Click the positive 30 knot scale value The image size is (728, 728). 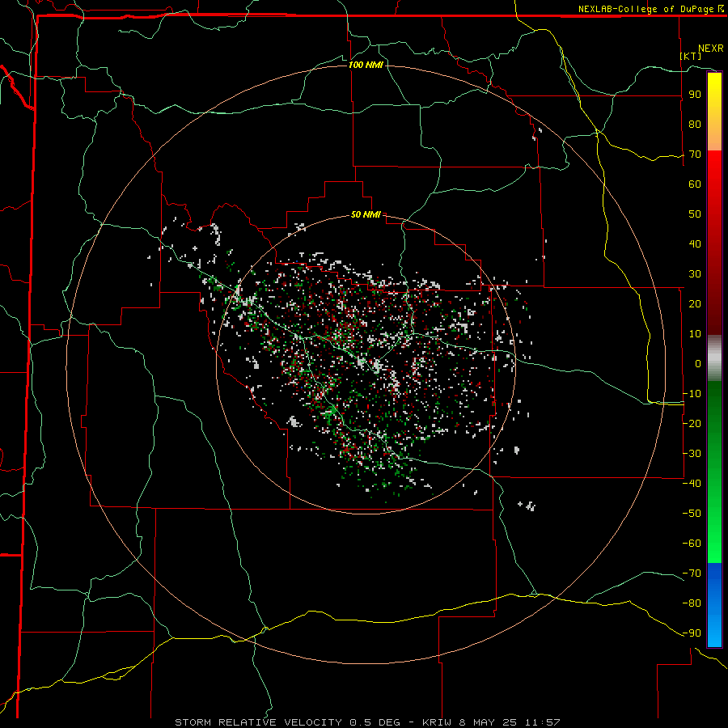coord(695,274)
